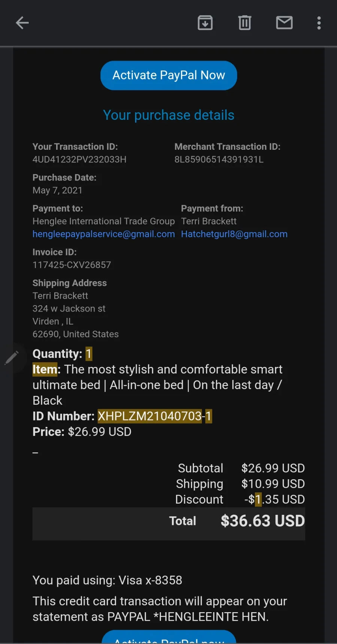Tap the 324 w Jackson st shipping address
This screenshot has width=337, height=644.
69,309
